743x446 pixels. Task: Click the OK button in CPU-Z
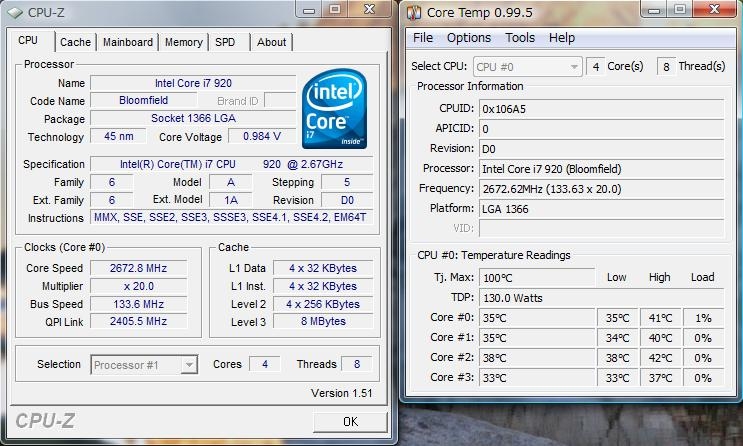tap(350, 422)
